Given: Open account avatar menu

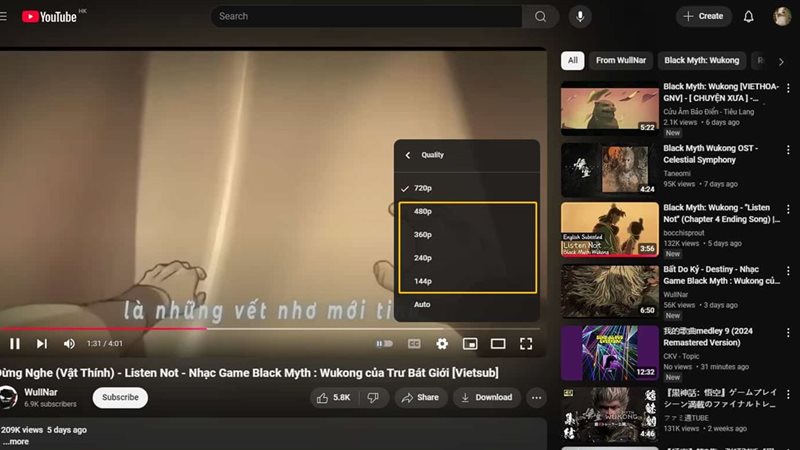Looking at the screenshot, I should click(782, 16).
